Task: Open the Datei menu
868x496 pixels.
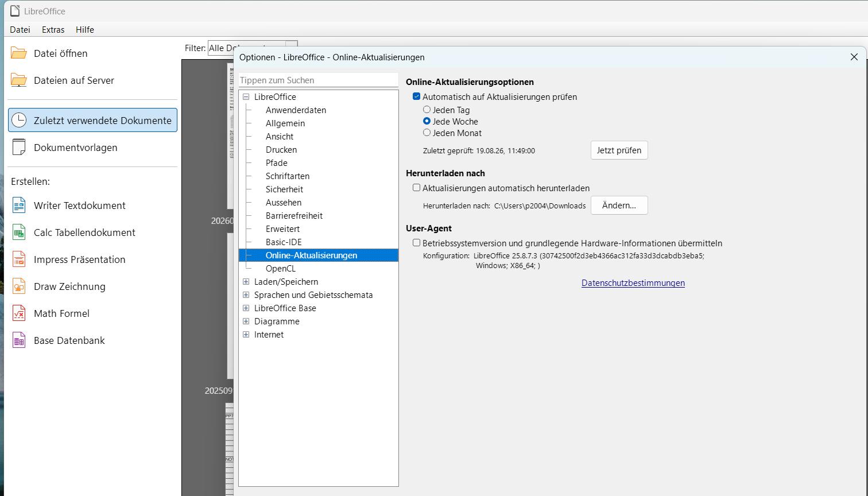Action: (x=20, y=29)
